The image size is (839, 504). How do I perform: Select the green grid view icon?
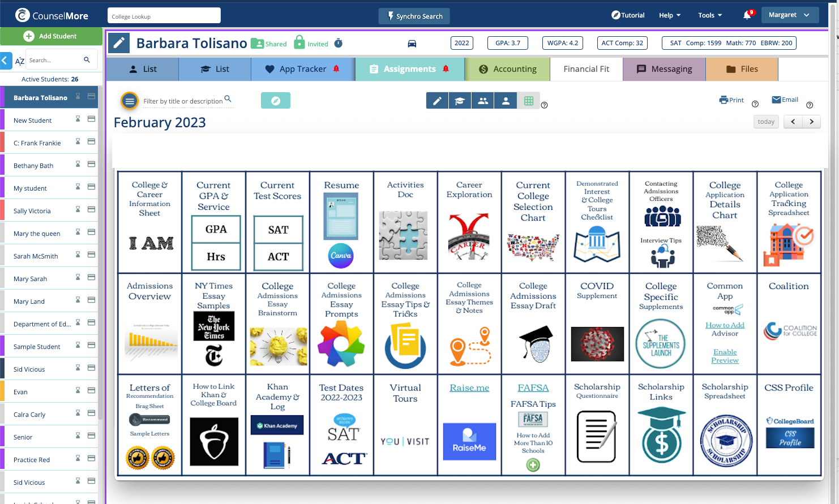click(x=529, y=101)
